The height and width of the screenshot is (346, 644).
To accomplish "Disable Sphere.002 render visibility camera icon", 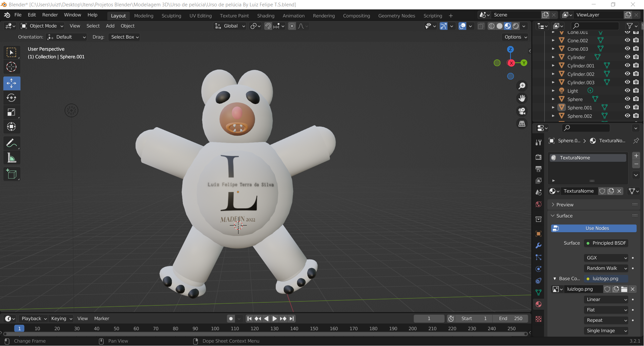I will [x=636, y=116].
